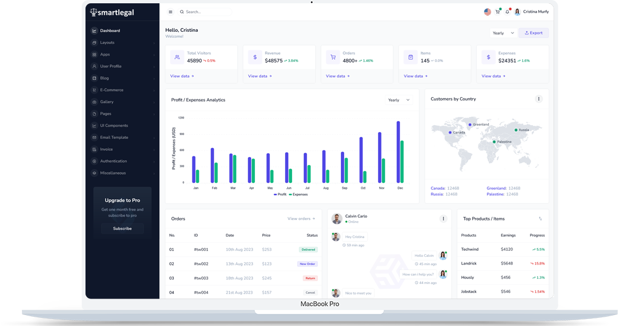Click View data under Total Visitors
This screenshot has width=644, height=326.
pyautogui.click(x=182, y=76)
